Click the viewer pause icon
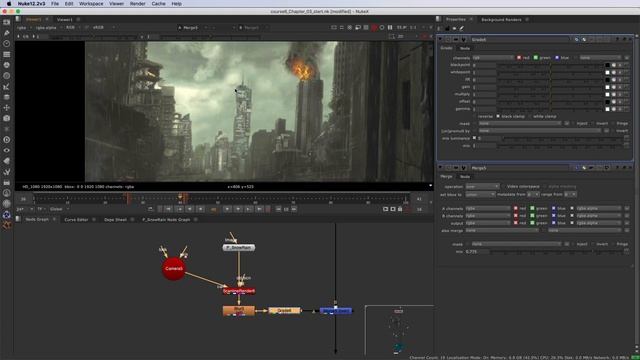The width and height of the screenshot is (640, 360). (390, 27)
